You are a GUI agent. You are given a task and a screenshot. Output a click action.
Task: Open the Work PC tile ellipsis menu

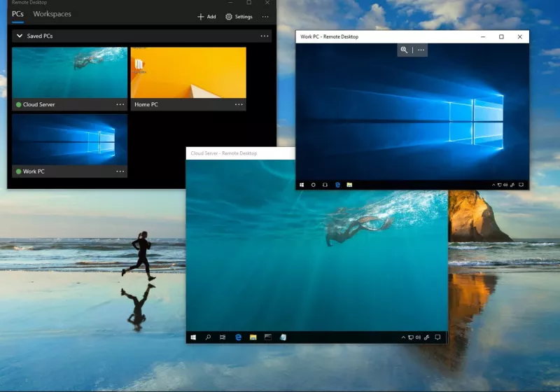[120, 171]
